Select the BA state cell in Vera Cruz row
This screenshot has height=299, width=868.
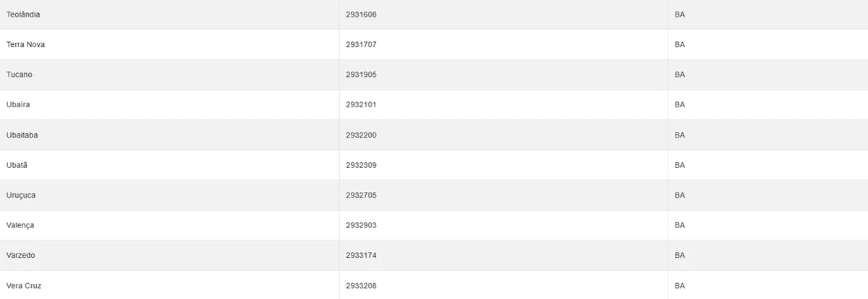tap(679, 286)
